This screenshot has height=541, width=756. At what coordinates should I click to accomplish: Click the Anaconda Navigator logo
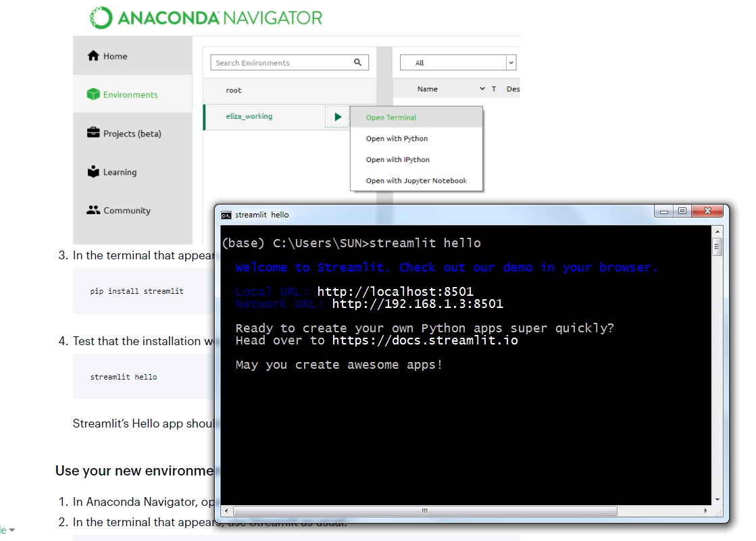click(101, 18)
